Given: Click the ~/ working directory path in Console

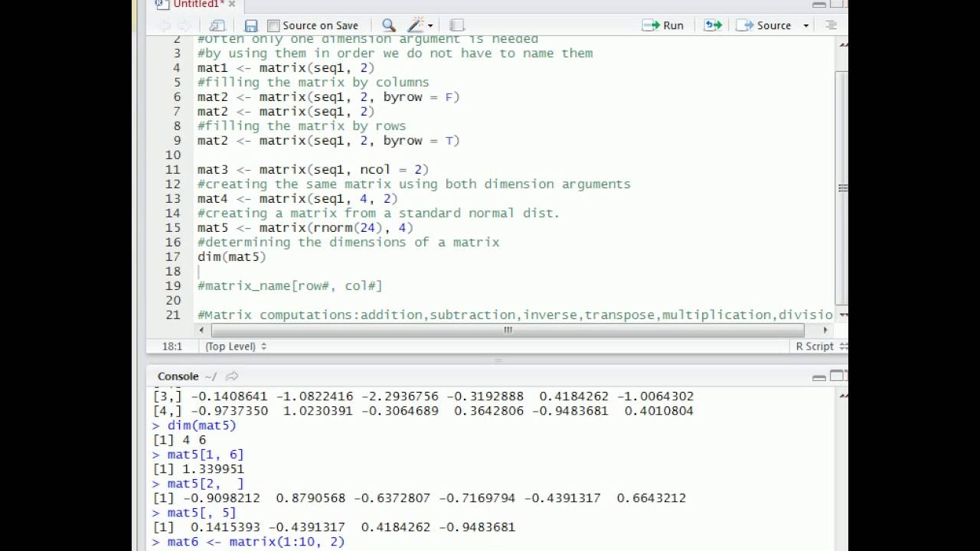Looking at the screenshot, I should coord(211,376).
